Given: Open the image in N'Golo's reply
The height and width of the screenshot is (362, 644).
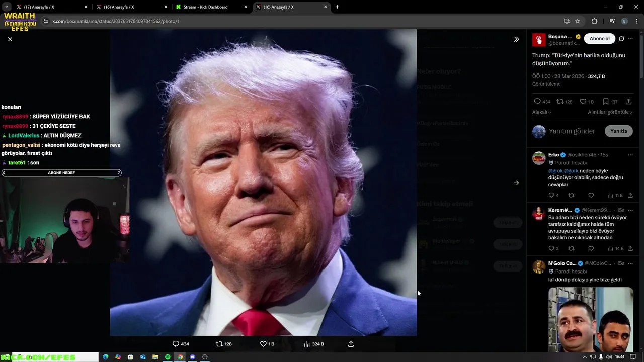Looking at the screenshot, I should (591, 319).
